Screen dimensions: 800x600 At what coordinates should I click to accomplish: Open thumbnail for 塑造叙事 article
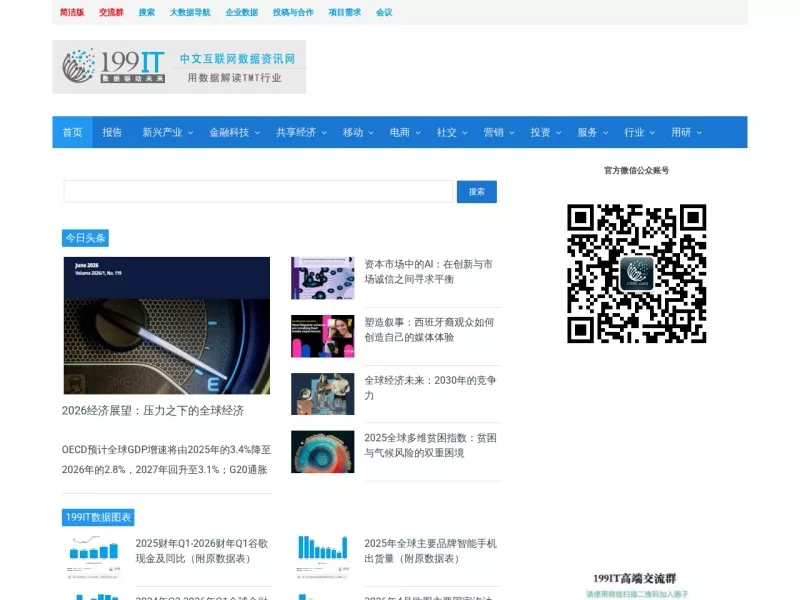pos(322,336)
